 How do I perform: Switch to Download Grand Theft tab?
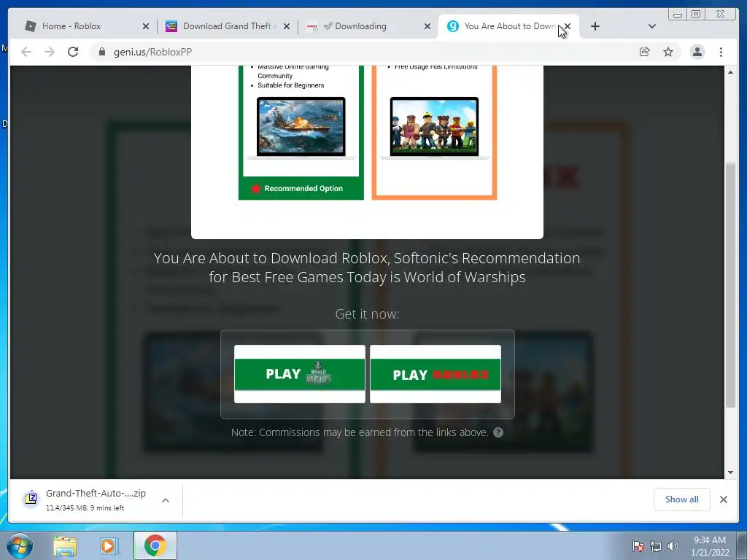pos(227,26)
